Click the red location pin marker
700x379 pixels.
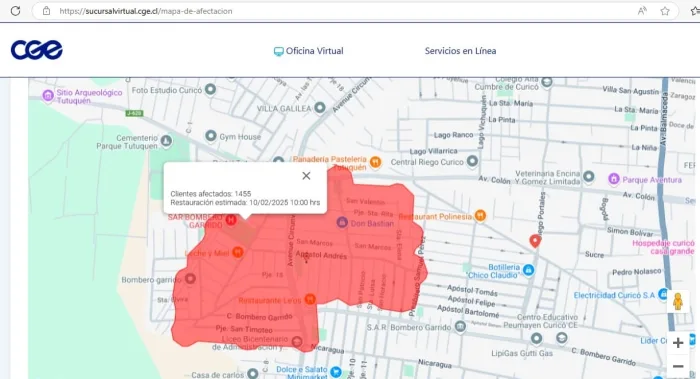tap(535, 241)
